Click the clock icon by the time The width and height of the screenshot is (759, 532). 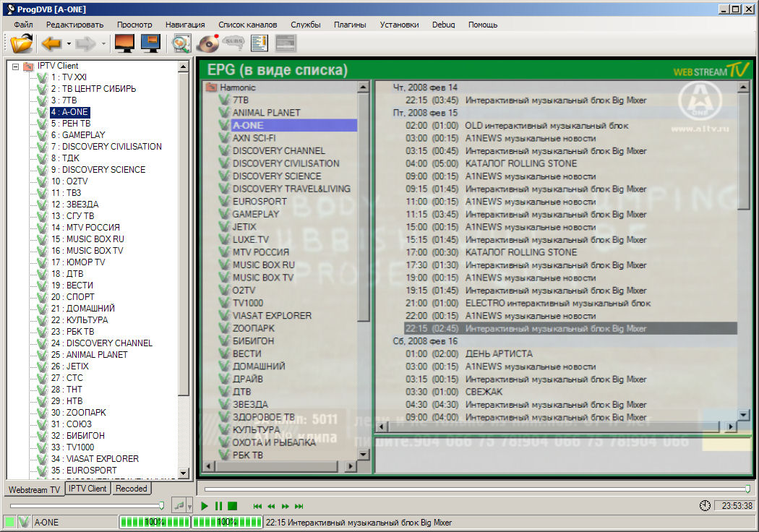point(705,506)
